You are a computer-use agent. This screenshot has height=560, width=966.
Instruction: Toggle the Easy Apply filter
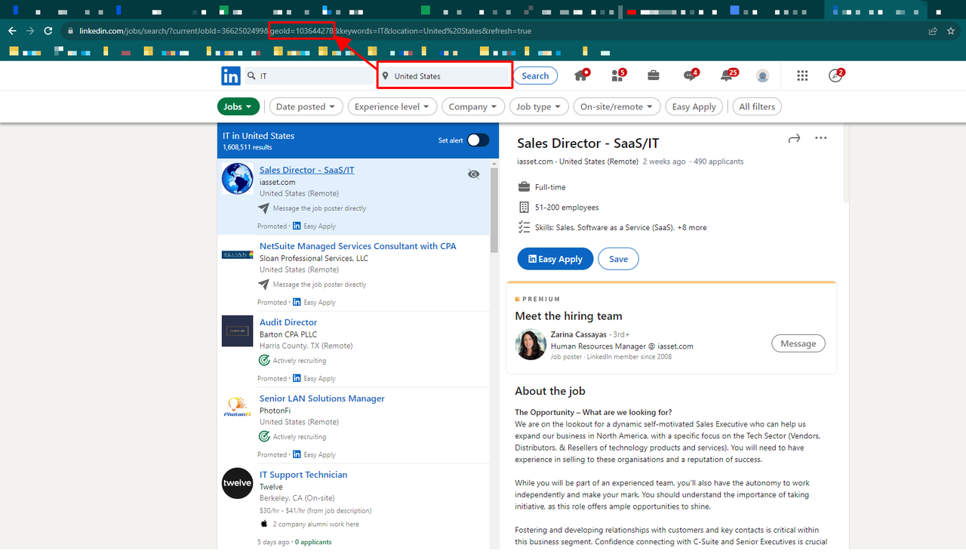(694, 107)
